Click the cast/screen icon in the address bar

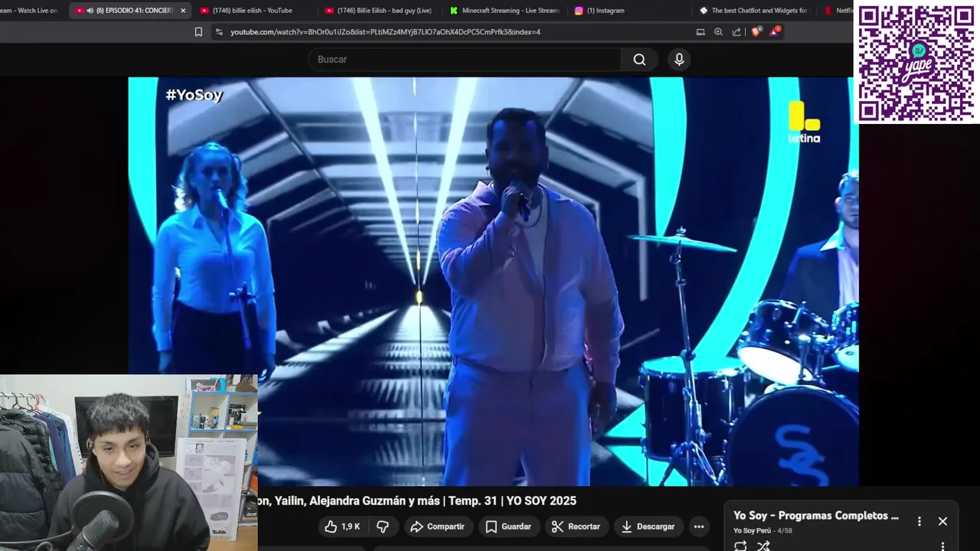700,32
